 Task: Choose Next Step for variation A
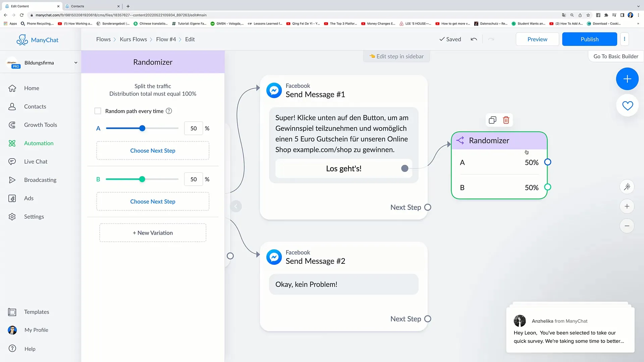[x=153, y=150]
